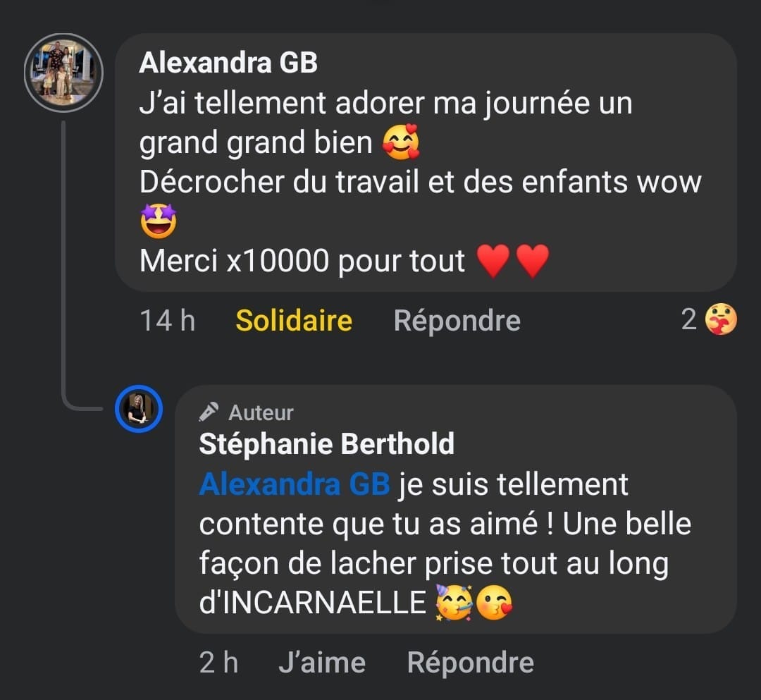Open Stéphanie Berthold's profile picture
This screenshot has height=700, width=761.
point(139,409)
